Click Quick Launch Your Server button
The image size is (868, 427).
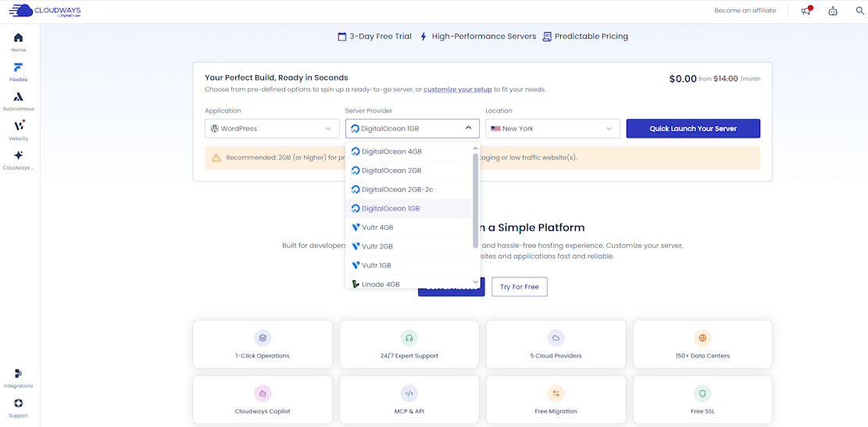click(693, 128)
